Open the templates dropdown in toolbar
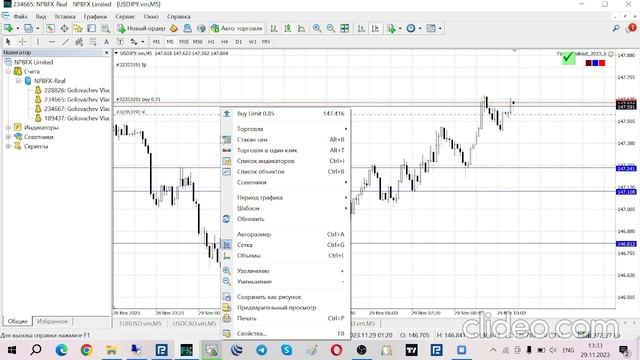The image size is (640, 360). tap(433, 28)
